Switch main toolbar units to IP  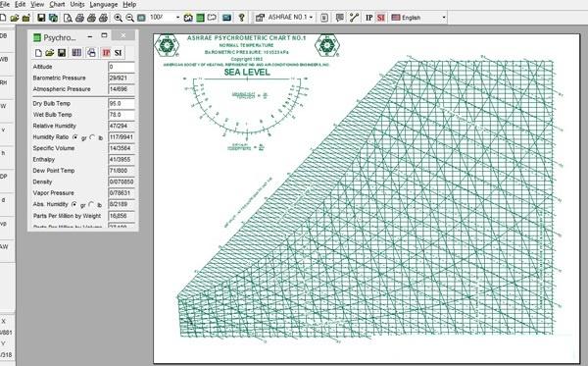tap(369, 18)
